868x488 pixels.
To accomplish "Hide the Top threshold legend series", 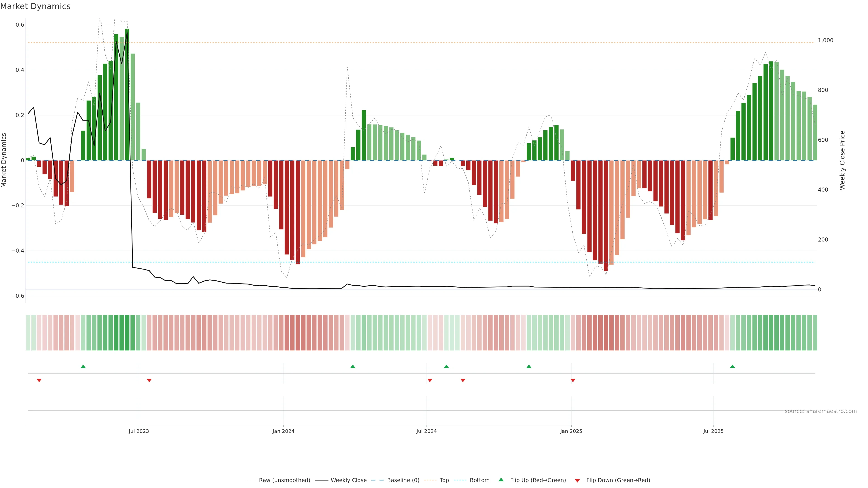I will click(444, 480).
